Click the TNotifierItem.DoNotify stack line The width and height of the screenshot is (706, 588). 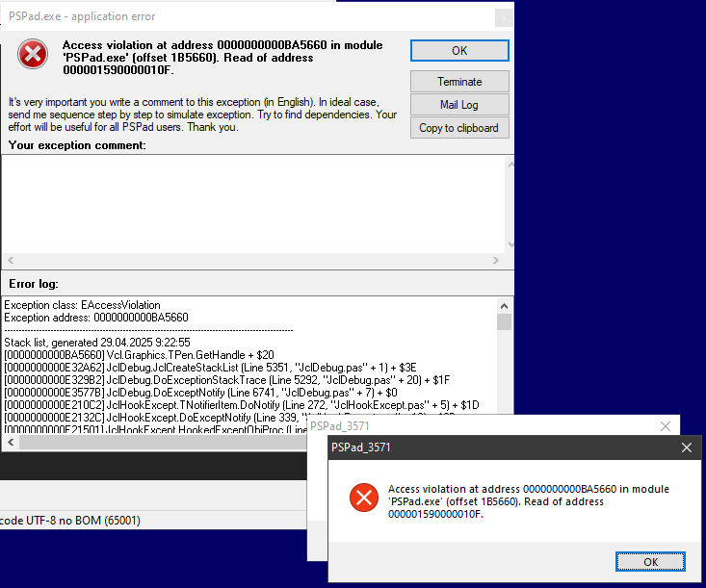pos(242,405)
